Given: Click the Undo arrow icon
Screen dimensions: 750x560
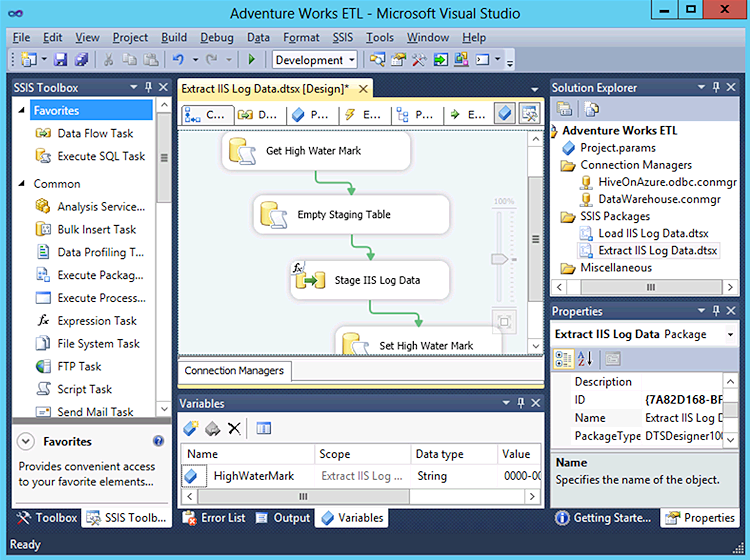Looking at the screenshot, I should click(178, 60).
